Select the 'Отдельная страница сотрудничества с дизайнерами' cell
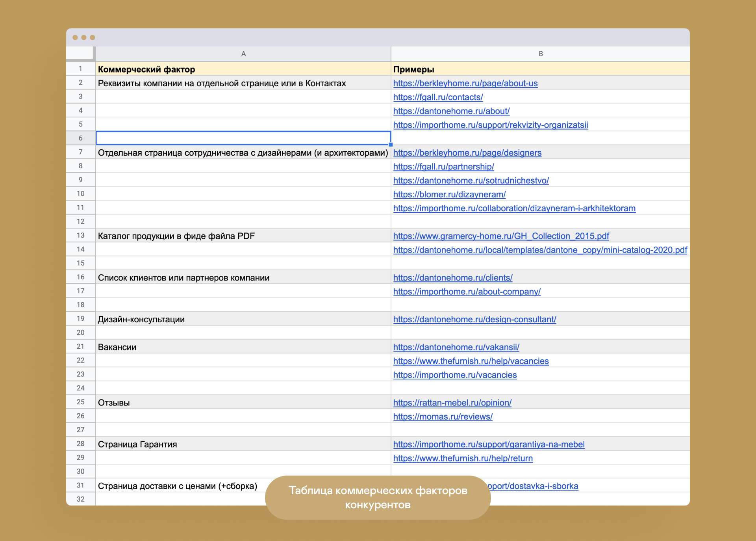 click(243, 152)
